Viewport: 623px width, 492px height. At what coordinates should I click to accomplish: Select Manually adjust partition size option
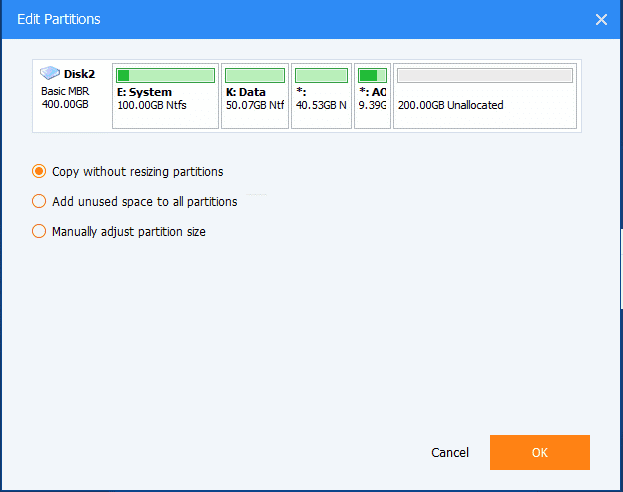(x=40, y=231)
